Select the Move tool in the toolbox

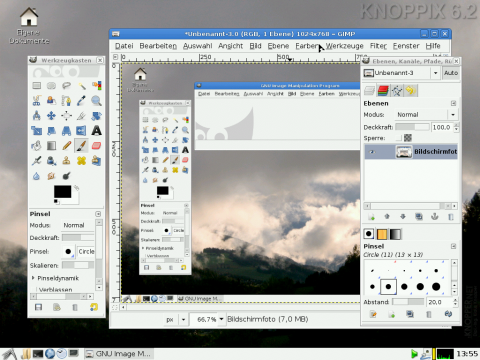tap(51, 116)
